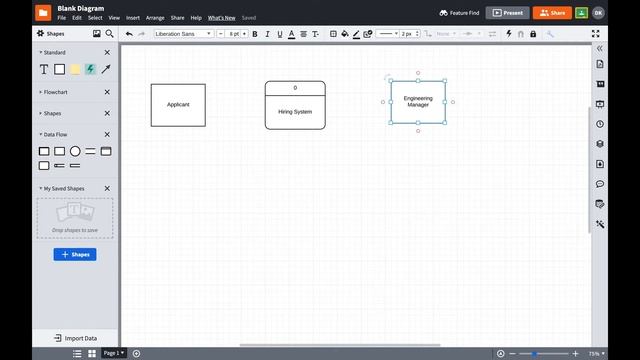The width and height of the screenshot is (640, 360).
Task: Open the Edit menu
Action: (77, 18)
